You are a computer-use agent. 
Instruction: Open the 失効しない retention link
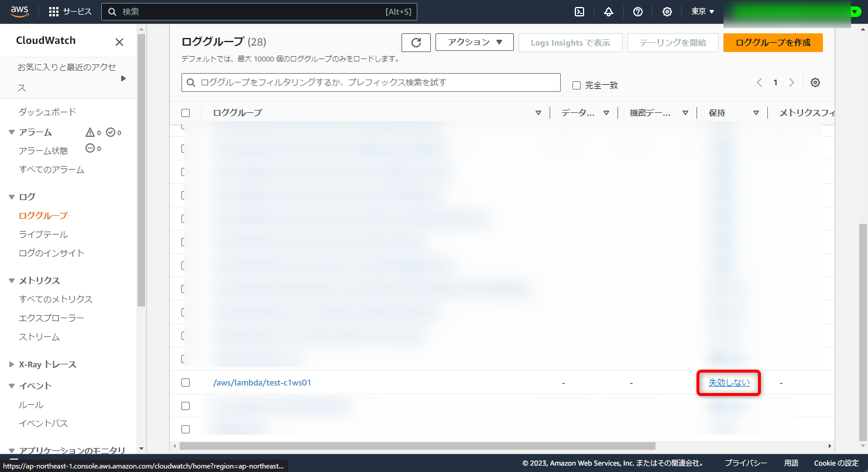pyautogui.click(x=728, y=382)
